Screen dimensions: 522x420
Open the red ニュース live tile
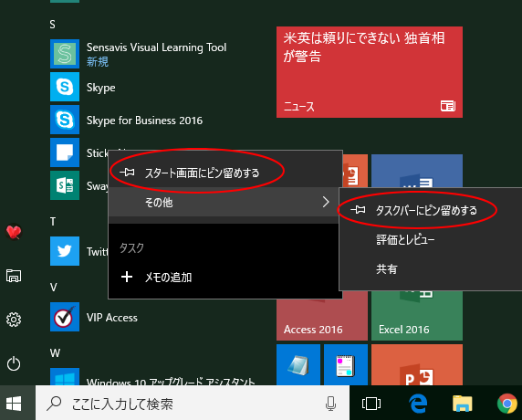click(370, 72)
